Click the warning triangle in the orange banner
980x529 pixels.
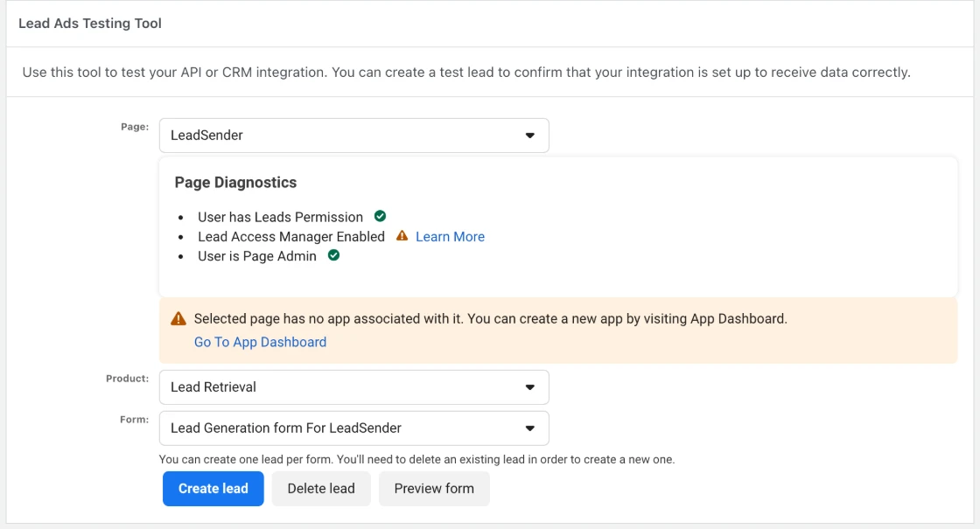tap(178, 318)
